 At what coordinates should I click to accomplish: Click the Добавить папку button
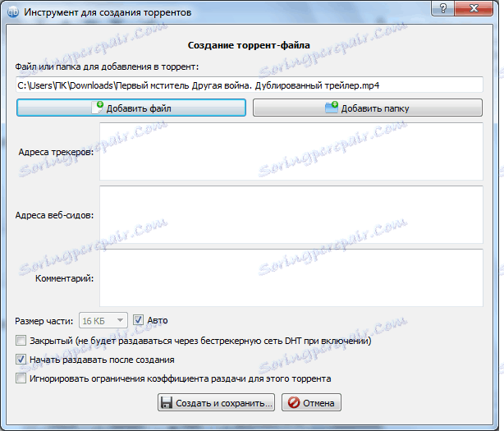coord(368,108)
